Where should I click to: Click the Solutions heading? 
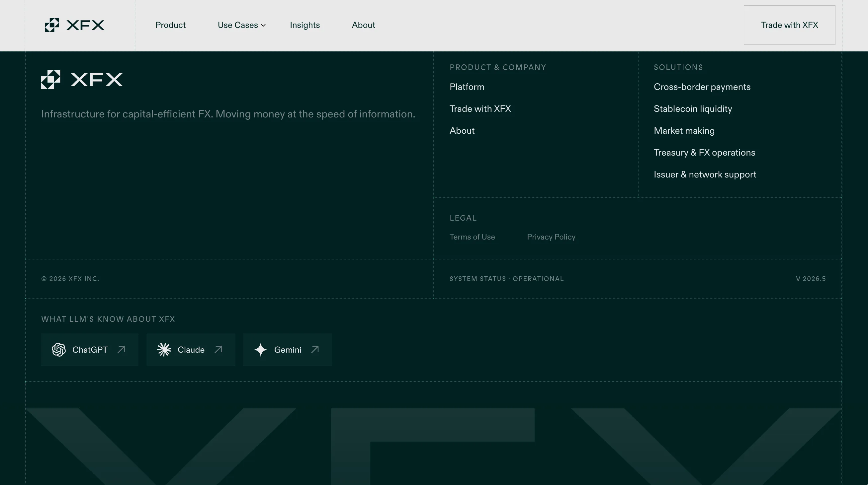[x=678, y=67]
